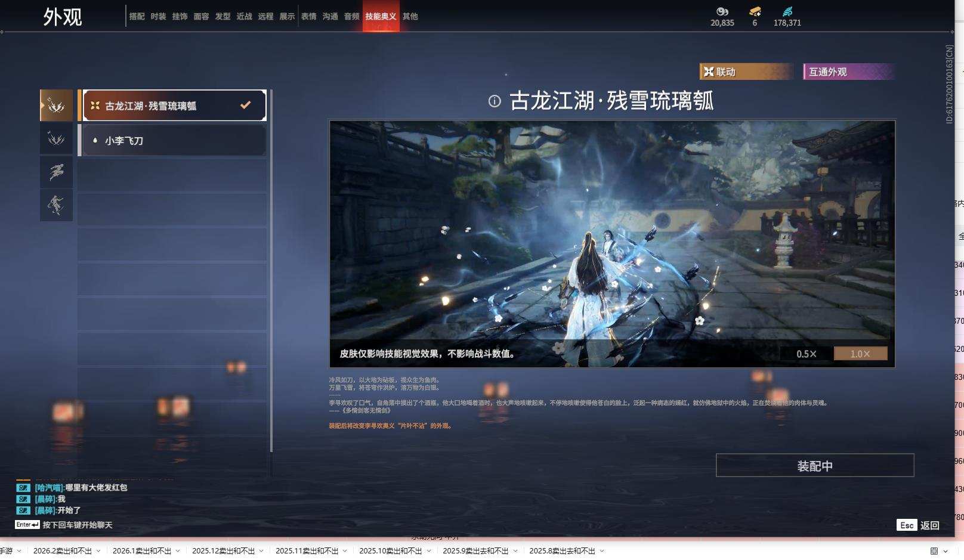Click the conch currency icon showing 178,371
964x560 pixels.
coord(789,11)
